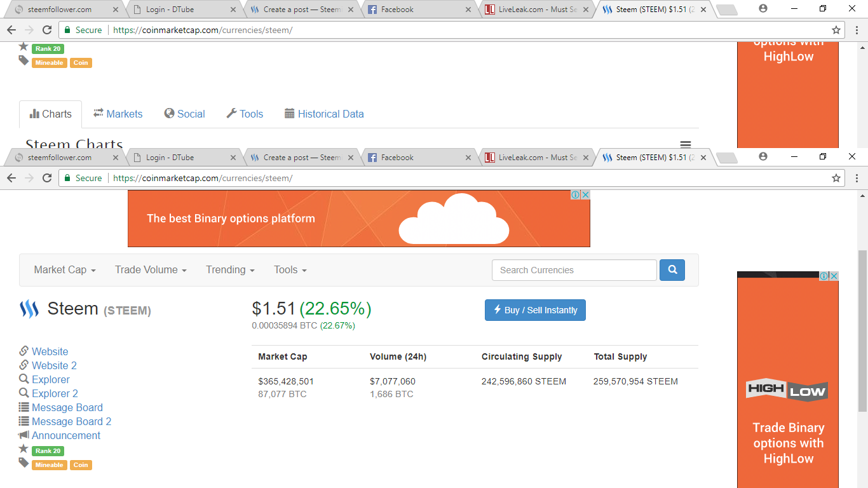
Task: Open the first Website link for Steem
Action: point(50,351)
